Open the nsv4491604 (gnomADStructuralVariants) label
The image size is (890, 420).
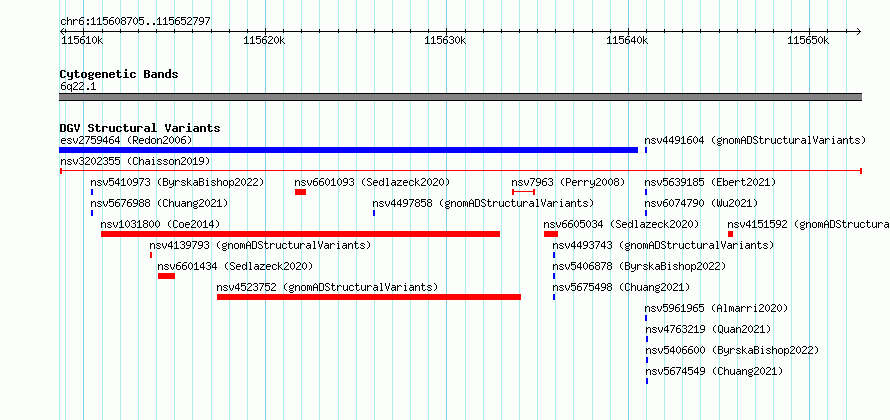coord(755,140)
